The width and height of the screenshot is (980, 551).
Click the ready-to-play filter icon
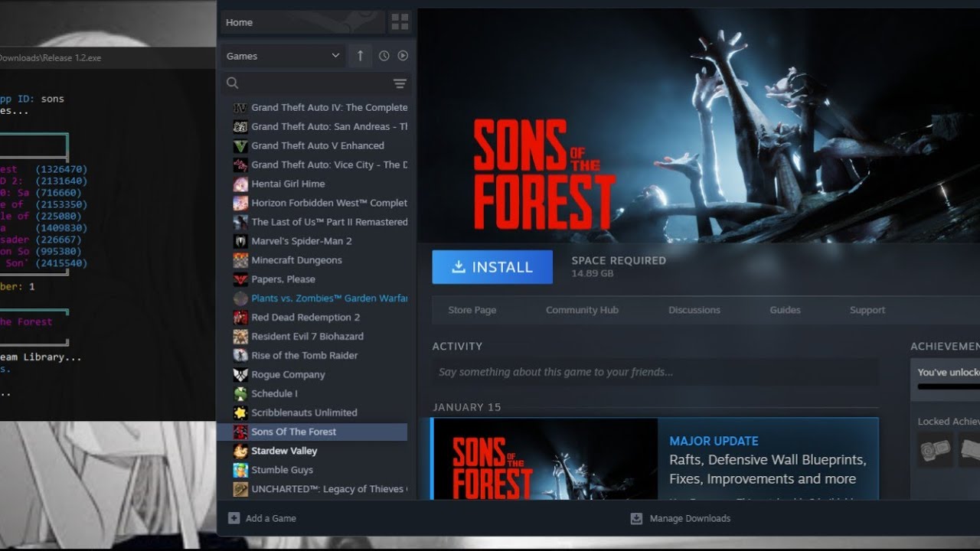(403, 56)
